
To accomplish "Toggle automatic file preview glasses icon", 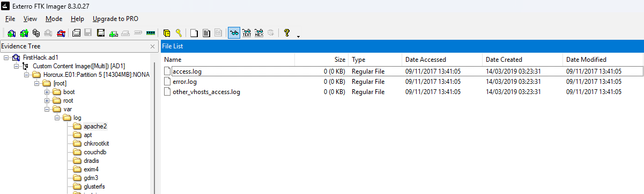I will 234,33.
